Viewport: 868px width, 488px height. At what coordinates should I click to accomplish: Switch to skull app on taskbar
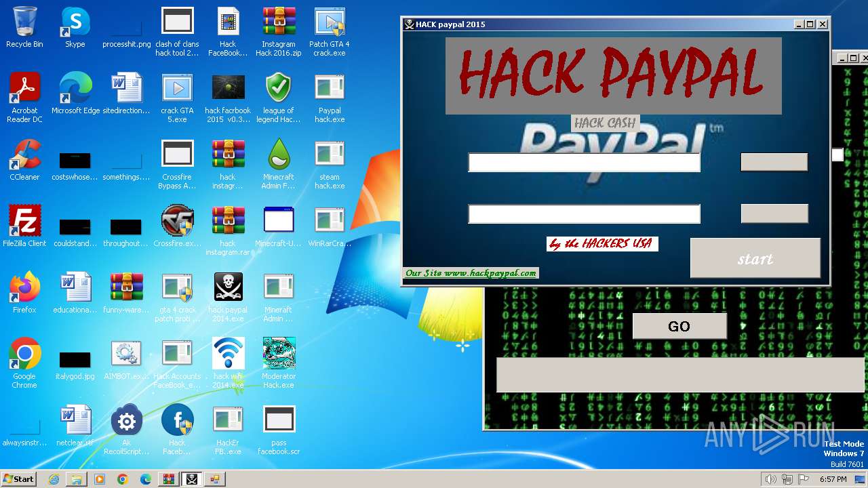point(192,479)
